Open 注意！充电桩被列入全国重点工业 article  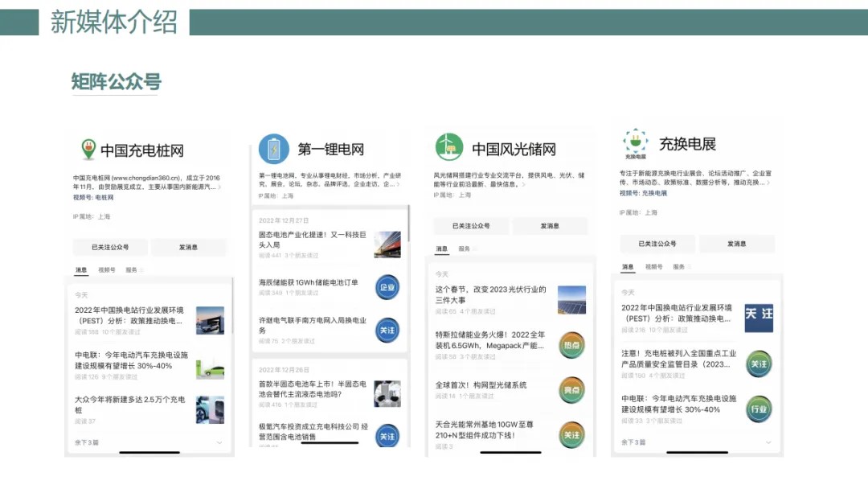(678, 359)
